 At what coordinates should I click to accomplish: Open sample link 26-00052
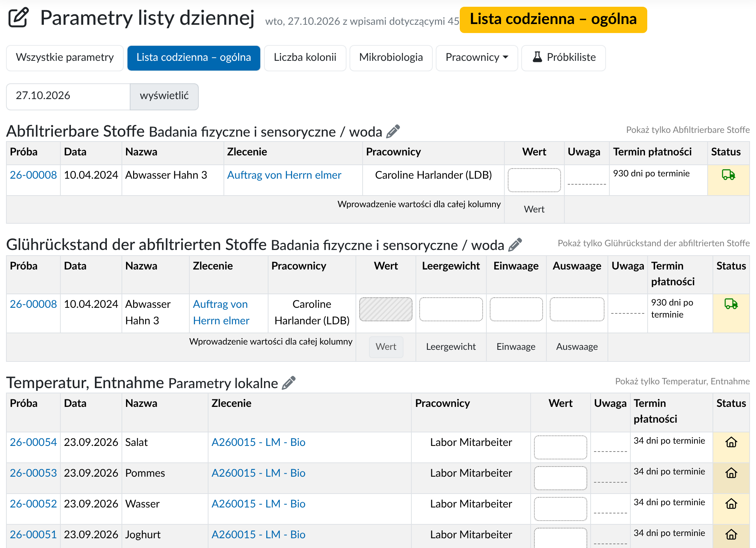click(33, 504)
